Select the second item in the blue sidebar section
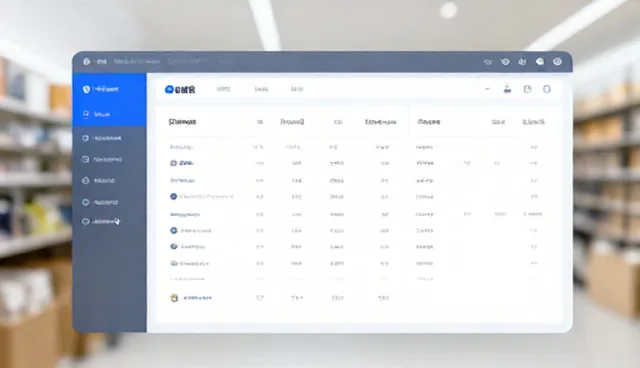The width and height of the screenshot is (640, 368). 96,115
